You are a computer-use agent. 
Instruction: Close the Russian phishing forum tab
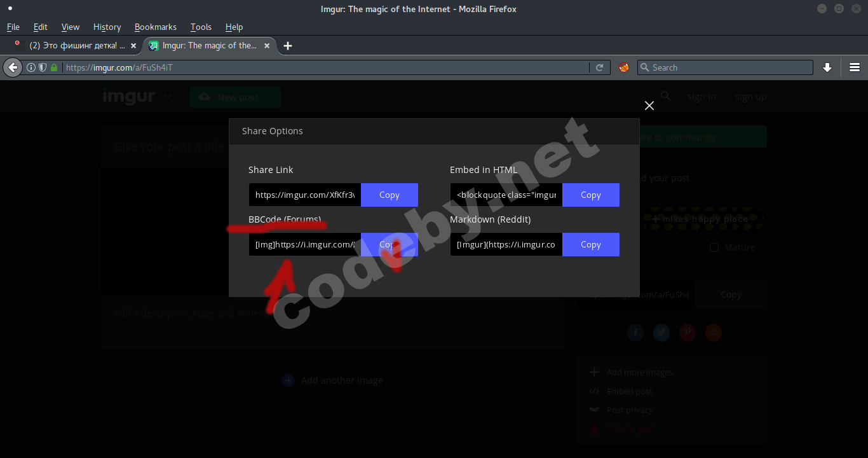[x=133, y=46]
